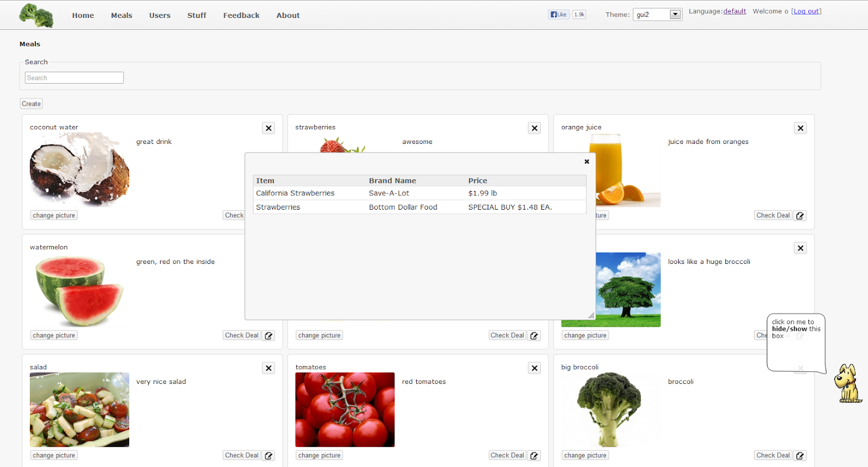Delete the card described as a huge broccoli
The image size is (868, 467).
tap(800, 248)
